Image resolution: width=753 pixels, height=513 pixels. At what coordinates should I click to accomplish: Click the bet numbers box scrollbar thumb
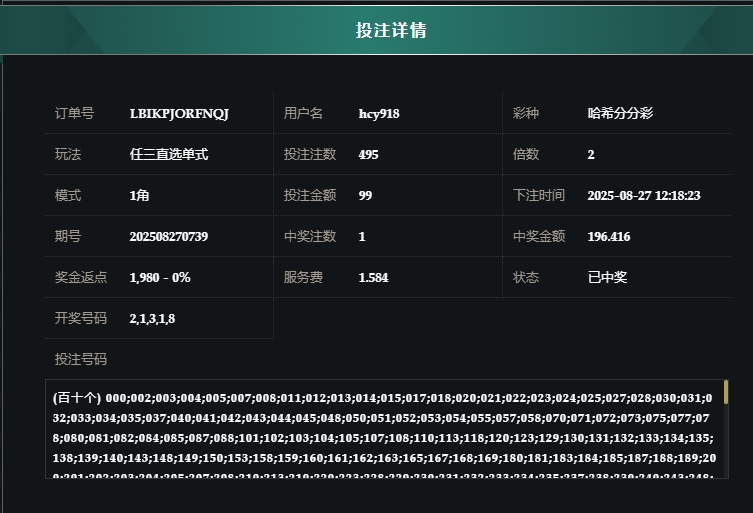[726, 392]
